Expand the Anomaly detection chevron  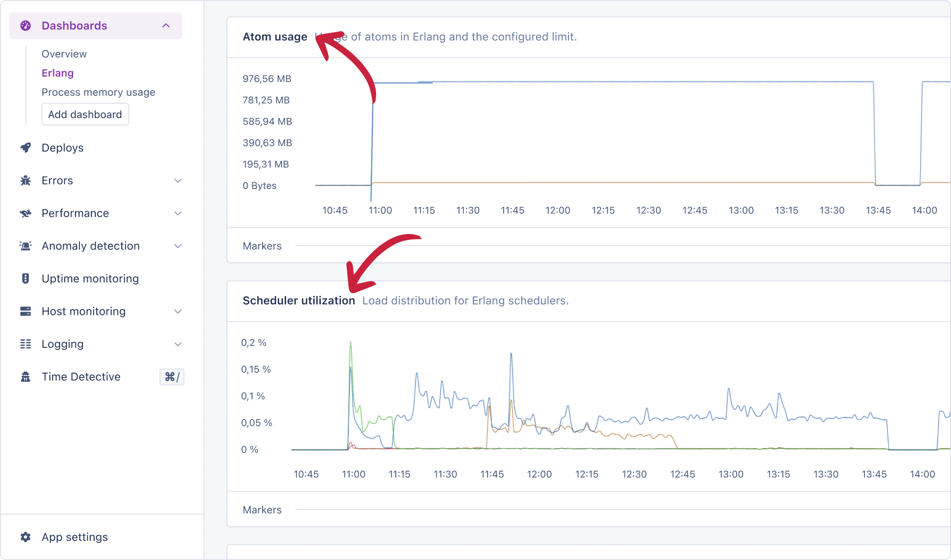[178, 246]
